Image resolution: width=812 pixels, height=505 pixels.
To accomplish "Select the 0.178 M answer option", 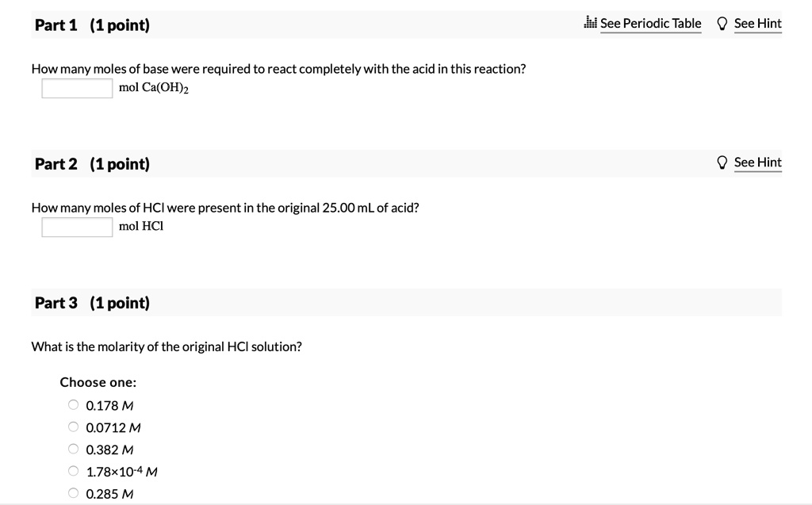I will click(x=73, y=404).
